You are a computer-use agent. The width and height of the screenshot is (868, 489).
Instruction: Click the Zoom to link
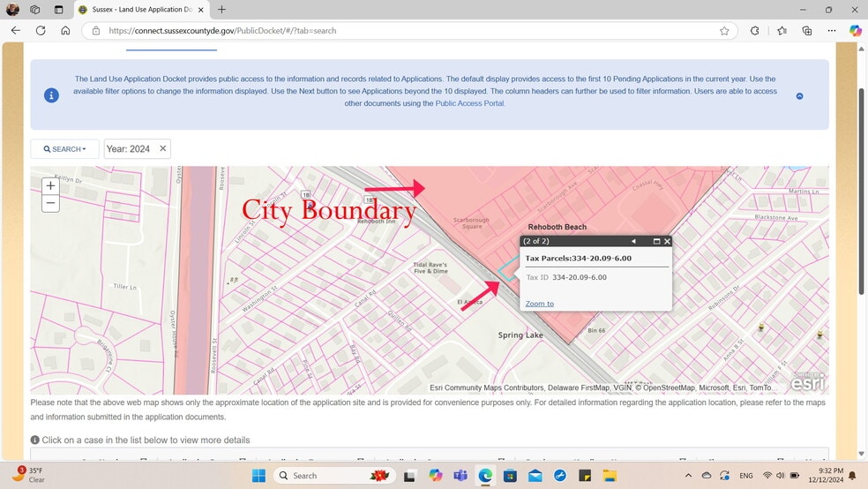(539, 304)
